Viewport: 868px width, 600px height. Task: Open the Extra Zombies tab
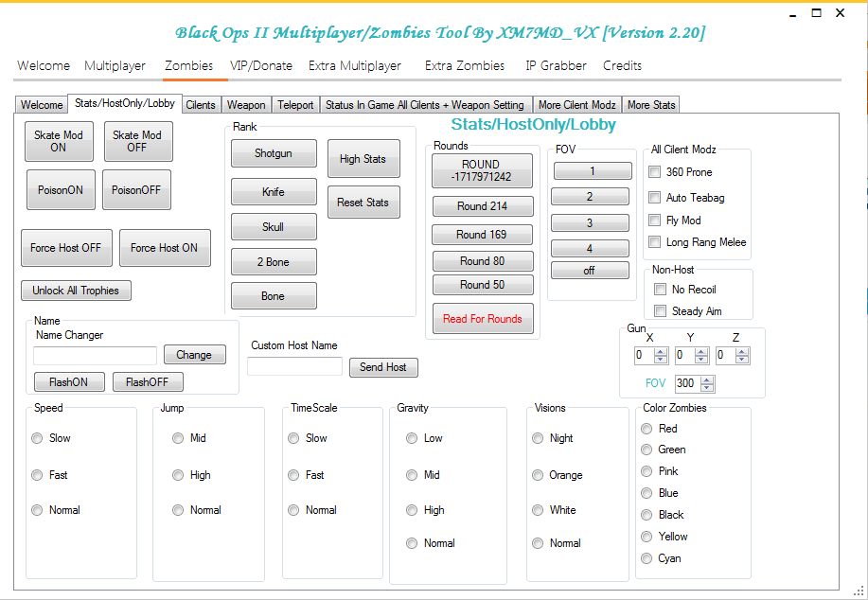click(x=465, y=66)
